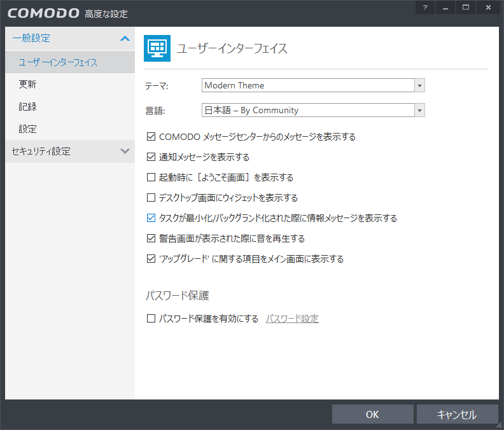Toggle COMODO メッセージセンター messages checkbox

(151, 137)
